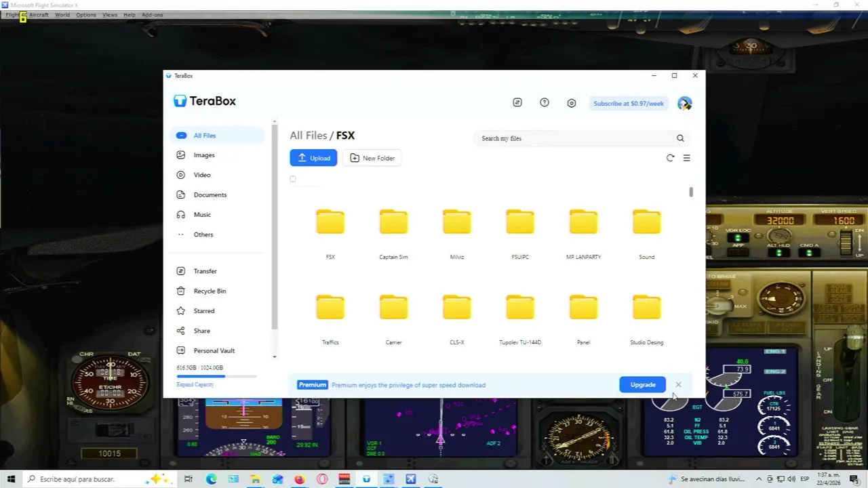Open Personal Vault in sidebar

pos(217,350)
